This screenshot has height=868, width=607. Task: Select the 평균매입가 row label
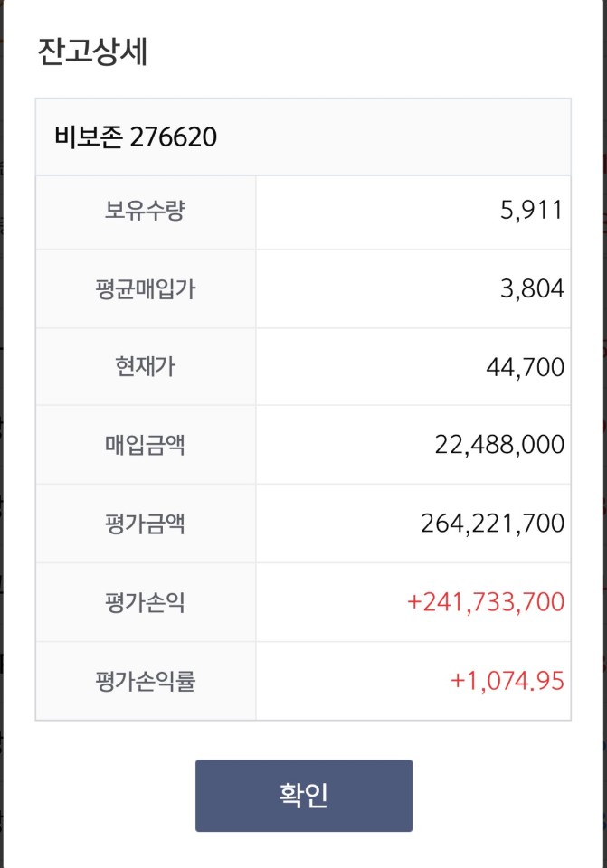[145, 289]
